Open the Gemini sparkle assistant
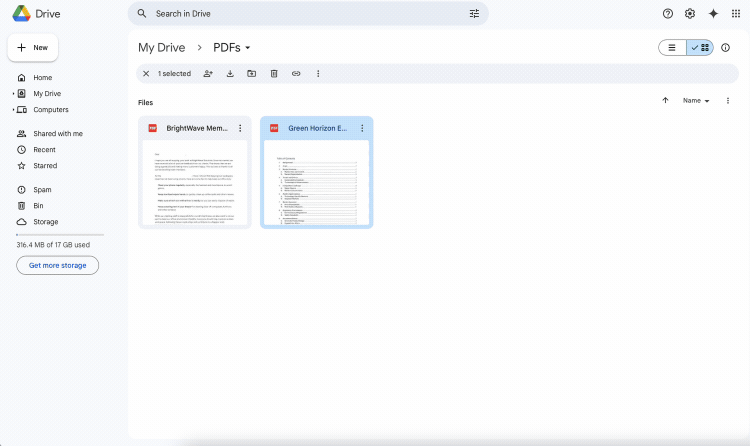Screen dimensions: 750x446 (713, 13)
